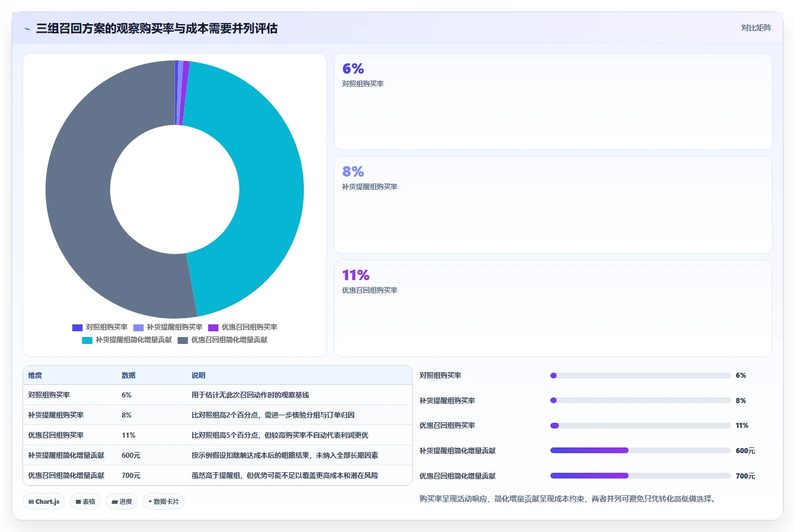Click the 对比矩阵 label in the header
Image resolution: width=795 pixels, height=532 pixels.
tap(756, 28)
